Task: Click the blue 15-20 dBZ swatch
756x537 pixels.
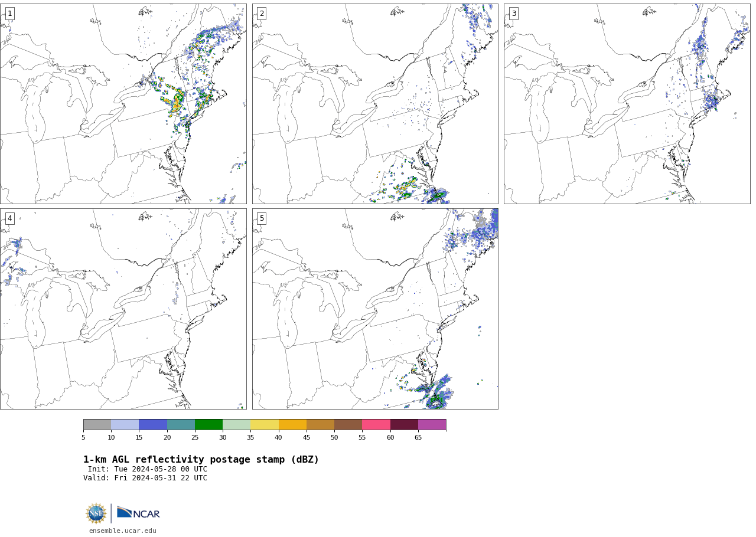Action: 153,425
